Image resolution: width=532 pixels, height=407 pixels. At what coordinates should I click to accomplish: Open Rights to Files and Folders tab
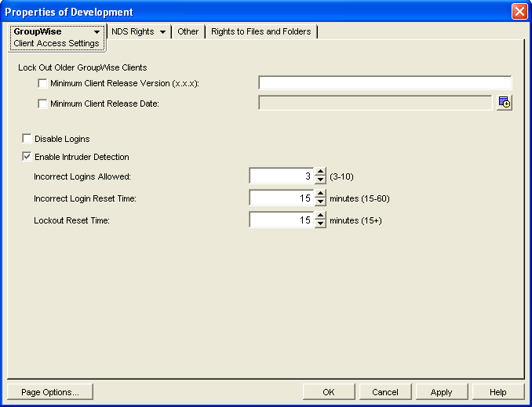click(261, 31)
